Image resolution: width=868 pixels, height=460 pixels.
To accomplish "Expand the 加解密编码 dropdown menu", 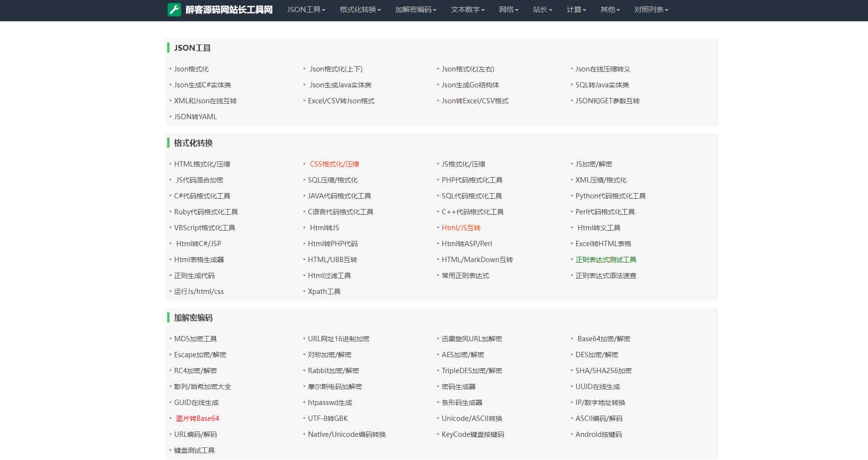I will [x=416, y=10].
